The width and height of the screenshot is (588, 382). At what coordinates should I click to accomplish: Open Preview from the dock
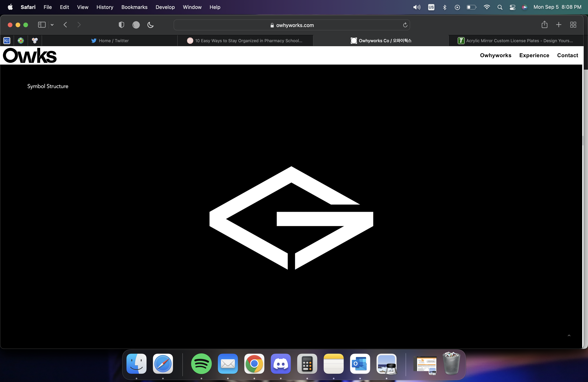click(386, 364)
